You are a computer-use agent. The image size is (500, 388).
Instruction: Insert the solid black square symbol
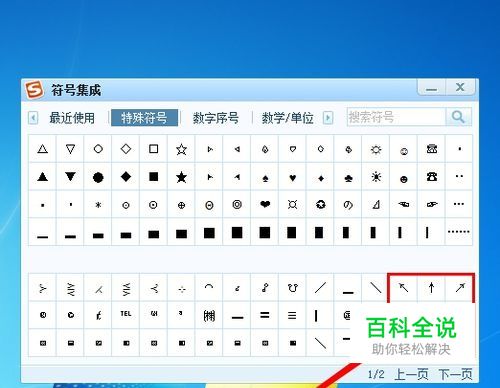tap(153, 177)
